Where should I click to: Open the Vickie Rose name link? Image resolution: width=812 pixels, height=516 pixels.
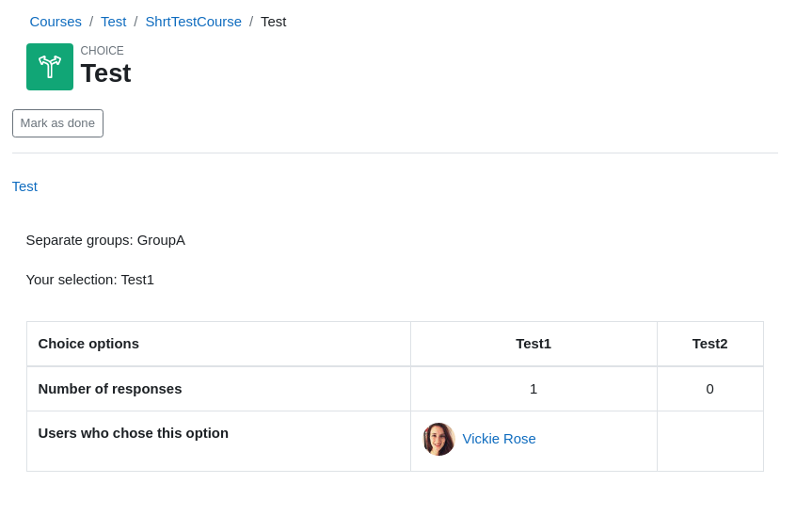click(x=499, y=439)
